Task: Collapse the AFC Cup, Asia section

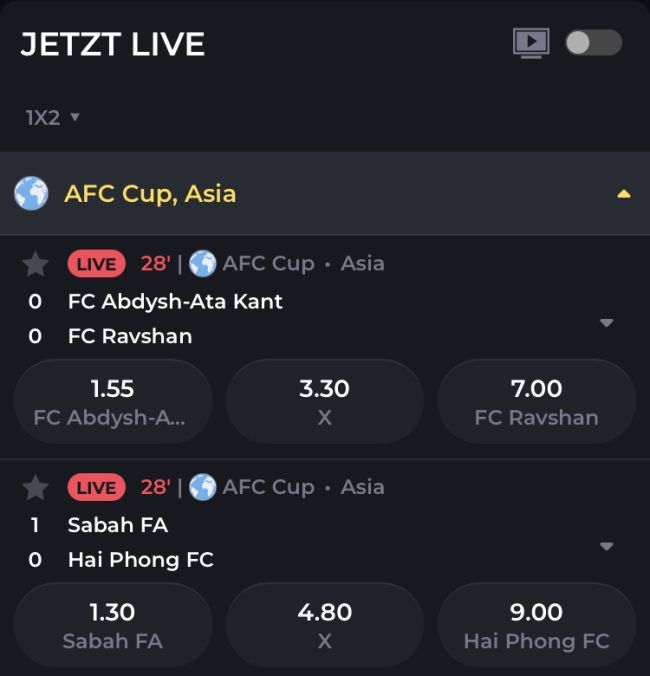Action: [623, 194]
